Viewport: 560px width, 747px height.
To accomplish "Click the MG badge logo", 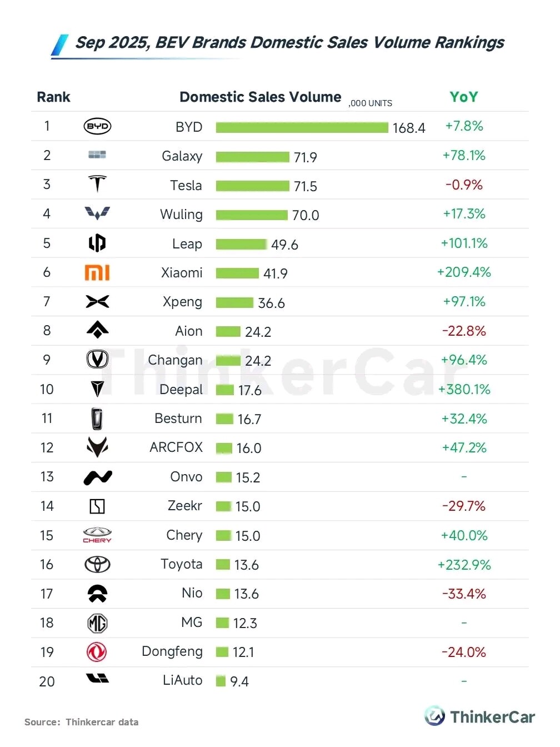I will (97, 623).
